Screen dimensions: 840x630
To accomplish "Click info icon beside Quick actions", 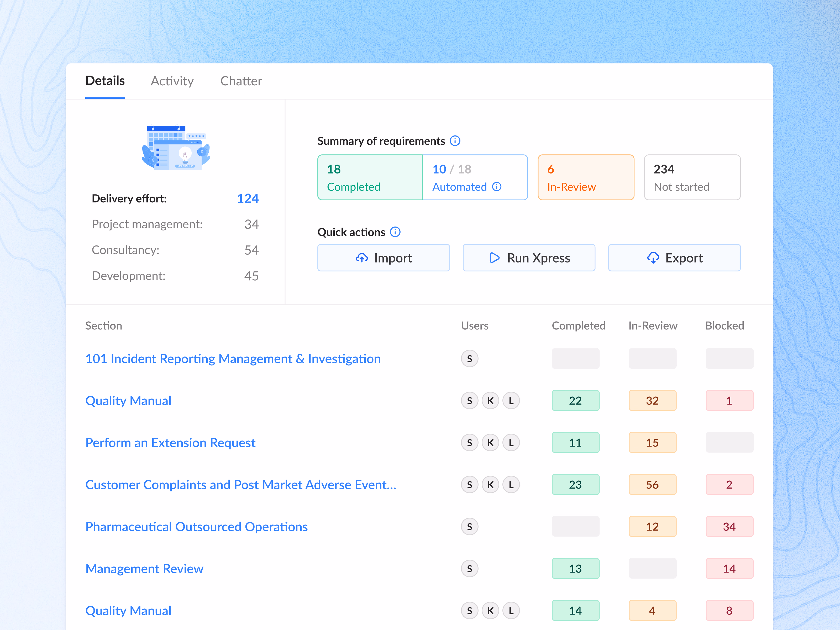I will 395,232.
